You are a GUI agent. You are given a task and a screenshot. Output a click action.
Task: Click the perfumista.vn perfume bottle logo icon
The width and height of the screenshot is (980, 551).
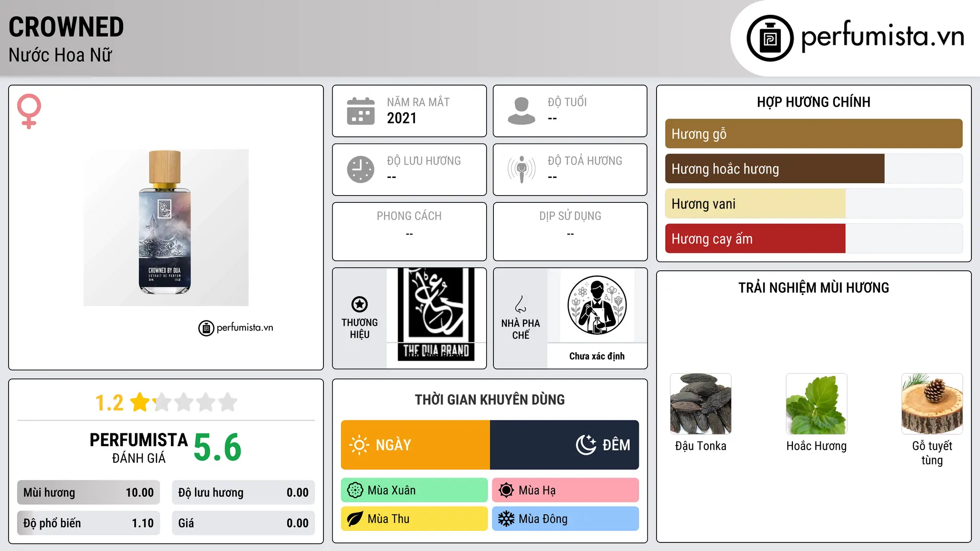click(770, 38)
